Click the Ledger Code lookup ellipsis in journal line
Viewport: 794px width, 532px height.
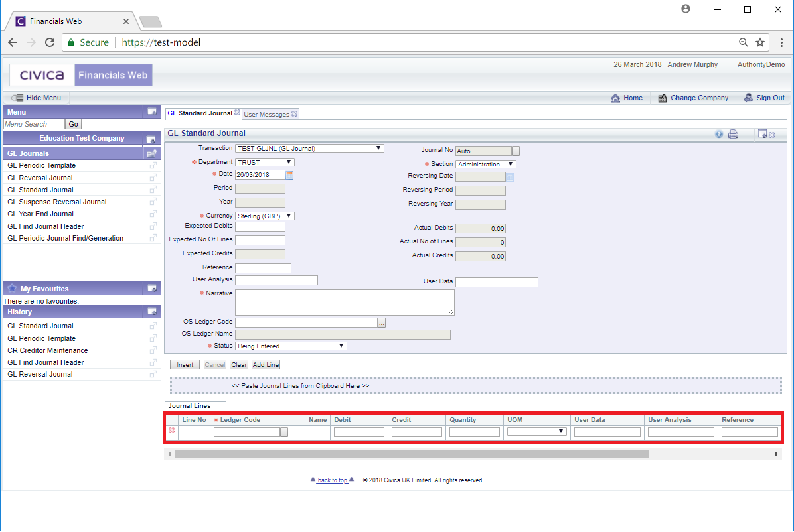click(x=284, y=432)
